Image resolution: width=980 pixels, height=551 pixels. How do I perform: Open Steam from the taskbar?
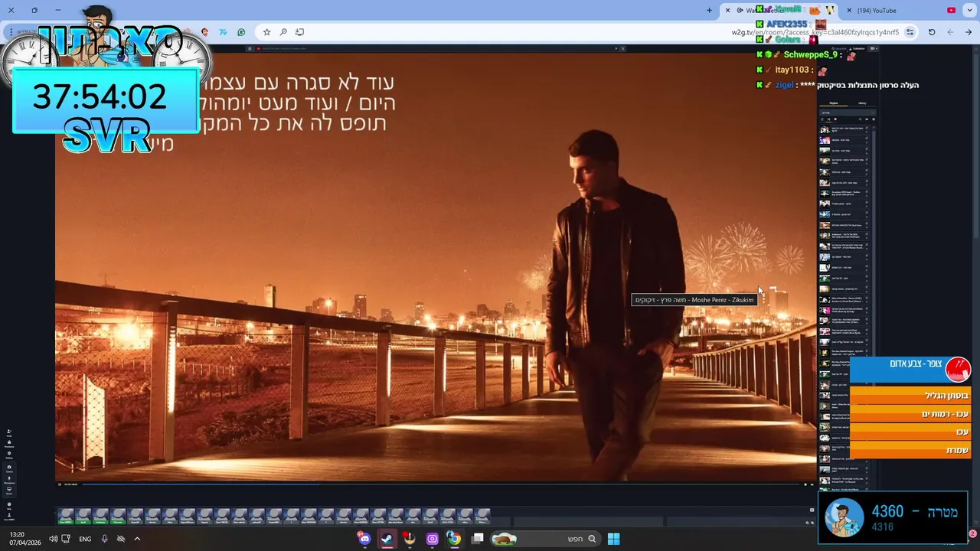(387, 539)
